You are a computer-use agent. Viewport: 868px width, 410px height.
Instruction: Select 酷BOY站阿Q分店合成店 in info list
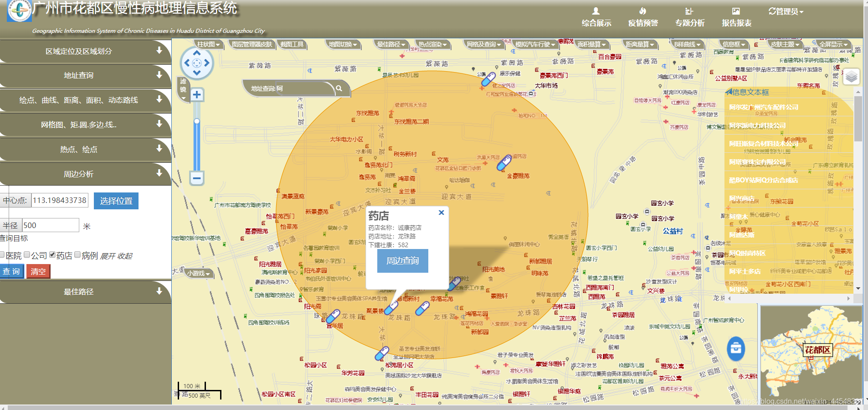pos(763,180)
